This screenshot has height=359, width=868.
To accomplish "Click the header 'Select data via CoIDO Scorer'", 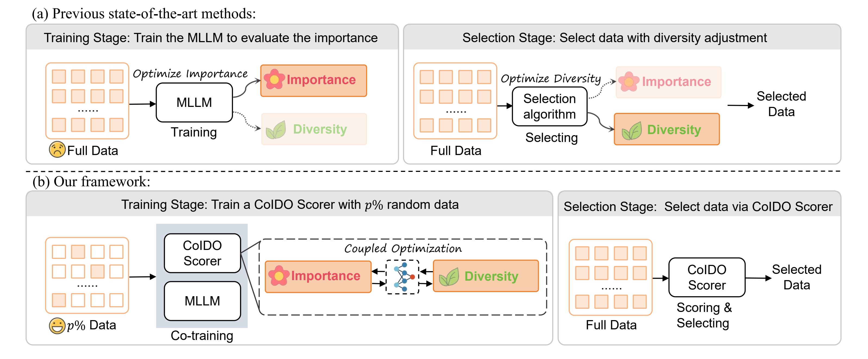I will [x=698, y=206].
